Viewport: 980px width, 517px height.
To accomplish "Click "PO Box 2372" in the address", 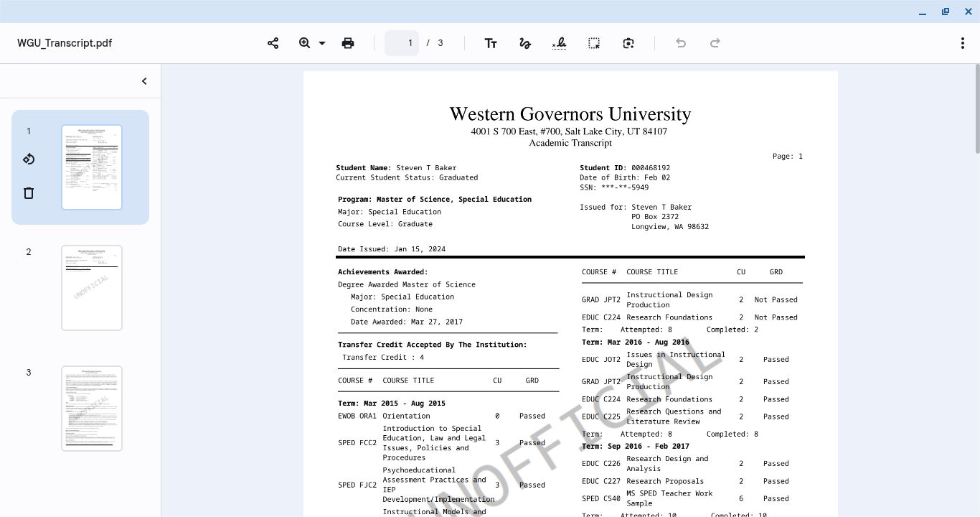I will point(655,217).
